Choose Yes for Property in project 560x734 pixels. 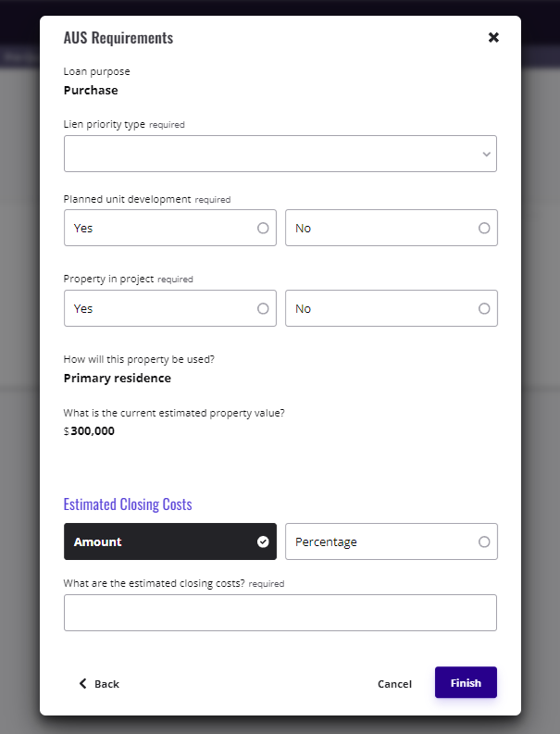169,308
